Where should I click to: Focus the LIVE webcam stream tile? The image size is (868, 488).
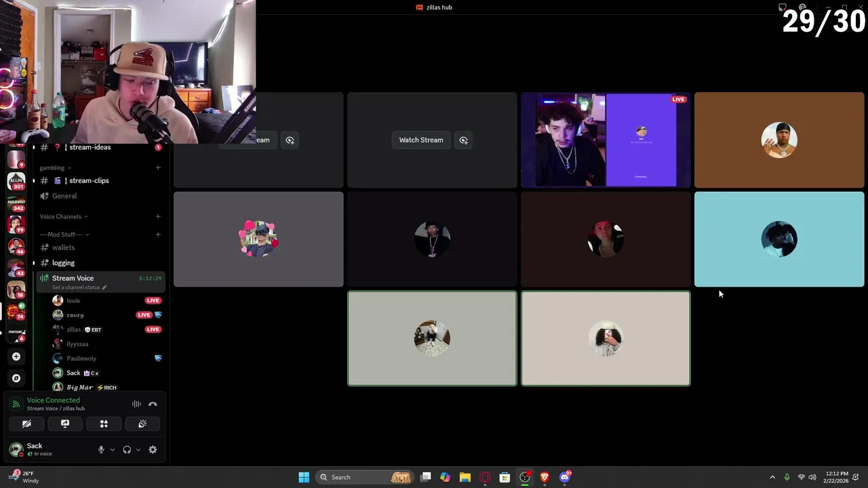[x=606, y=140]
